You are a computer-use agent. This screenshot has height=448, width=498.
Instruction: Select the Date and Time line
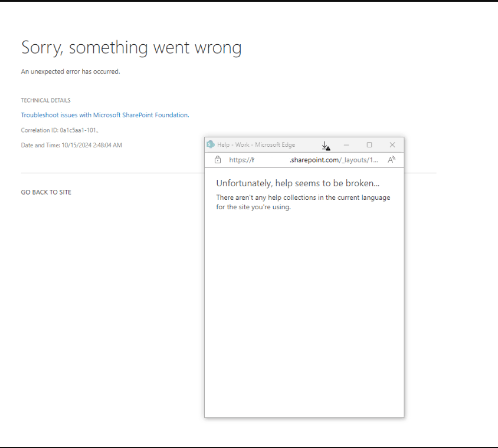[71, 146]
